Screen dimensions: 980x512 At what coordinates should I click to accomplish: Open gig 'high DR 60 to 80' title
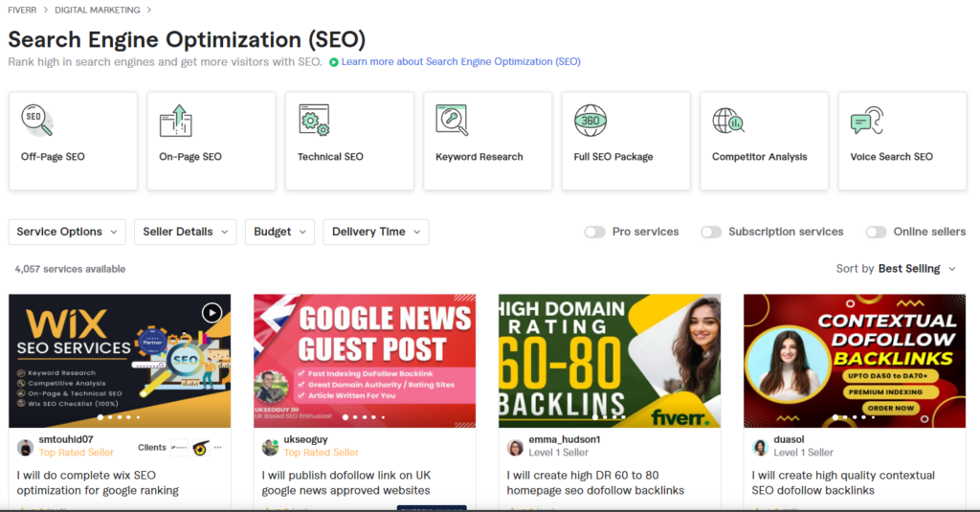pyautogui.click(x=595, y=482)
